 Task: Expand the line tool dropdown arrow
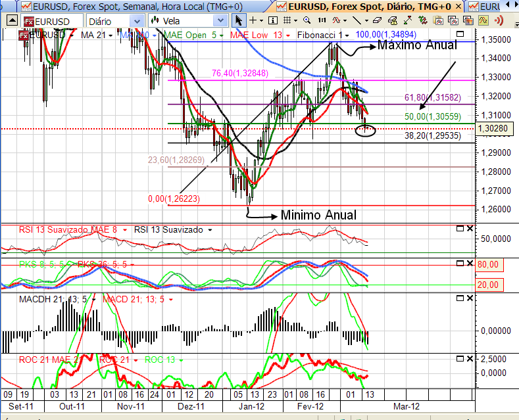coord(366,21)
